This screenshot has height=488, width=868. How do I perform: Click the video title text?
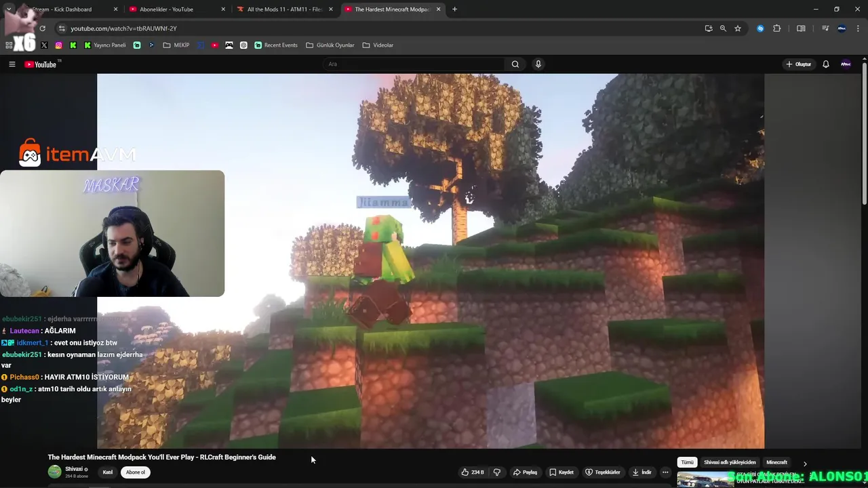161,457
